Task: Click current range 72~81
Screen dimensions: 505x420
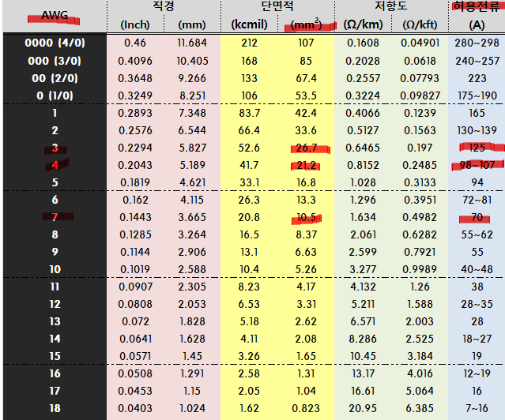Action: point(477,200)
